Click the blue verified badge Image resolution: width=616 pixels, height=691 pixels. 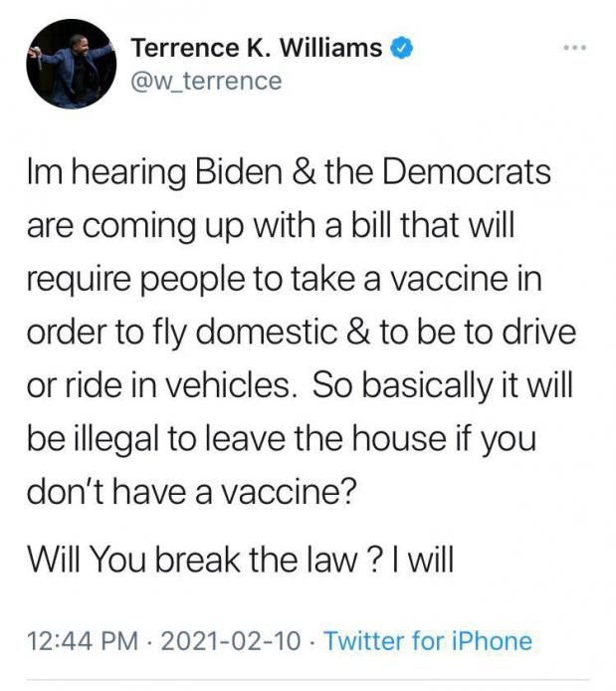pyautogui.click(x=402, y=48)
